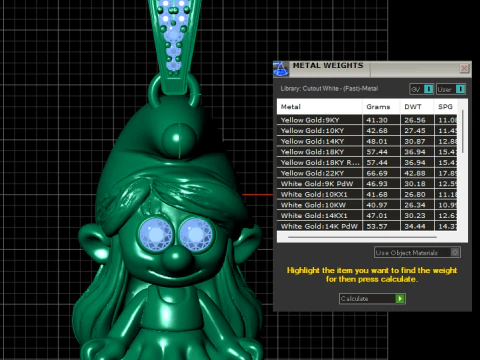Click the 47.01 grams cell
Image resolution: width=480 pixels, height=360 pixels.
point(381,216)
